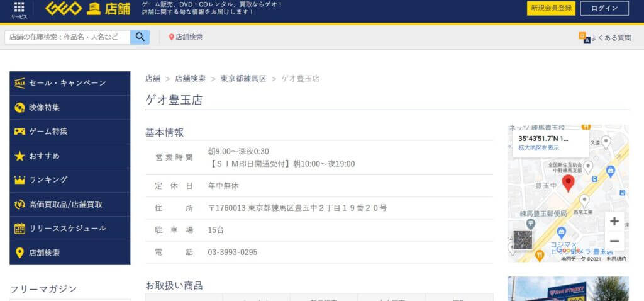The image size is (644, 301).
Task: Click the 15台 parking value
Action: point(216,230)
